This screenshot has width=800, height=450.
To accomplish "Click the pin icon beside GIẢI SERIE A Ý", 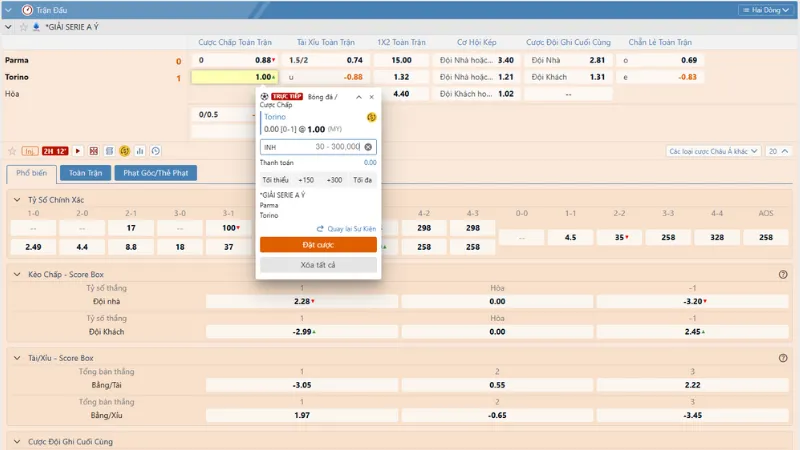I will [36, 27].
